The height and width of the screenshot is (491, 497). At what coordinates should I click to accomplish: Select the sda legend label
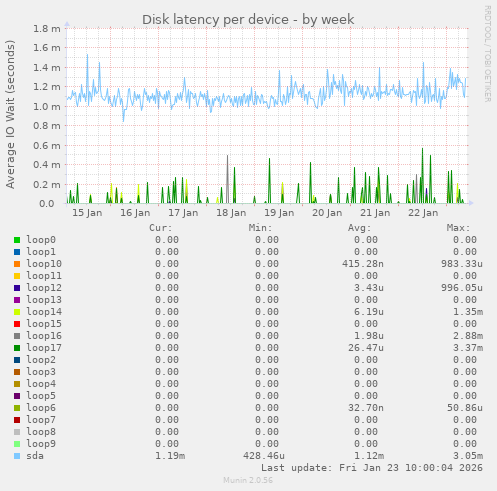click(35, 456)
